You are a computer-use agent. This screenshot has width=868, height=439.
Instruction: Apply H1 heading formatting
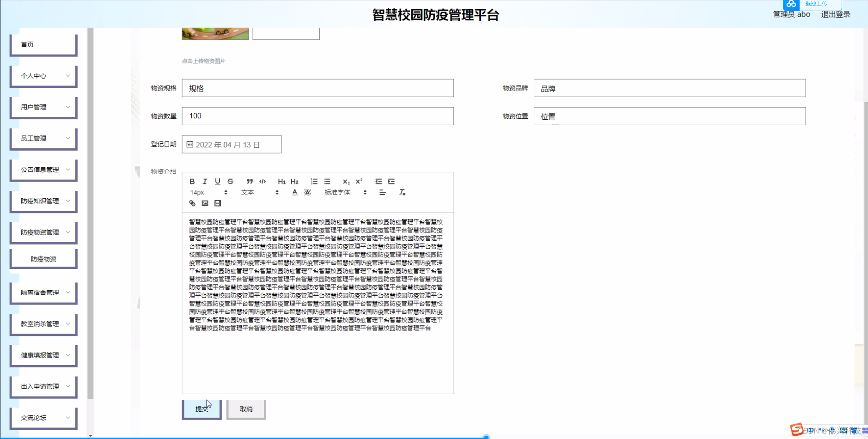282,181
